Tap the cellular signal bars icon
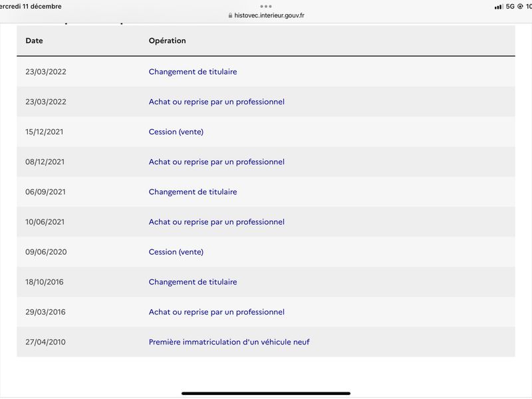 pos(498,7)
